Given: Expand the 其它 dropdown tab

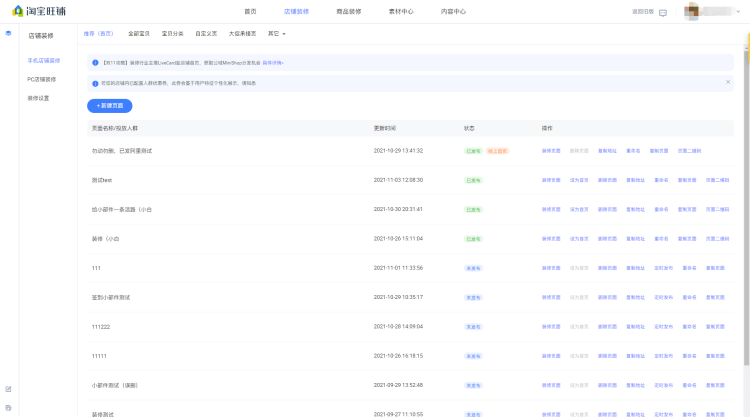Looking at the screenshot, I should (276, 33).
